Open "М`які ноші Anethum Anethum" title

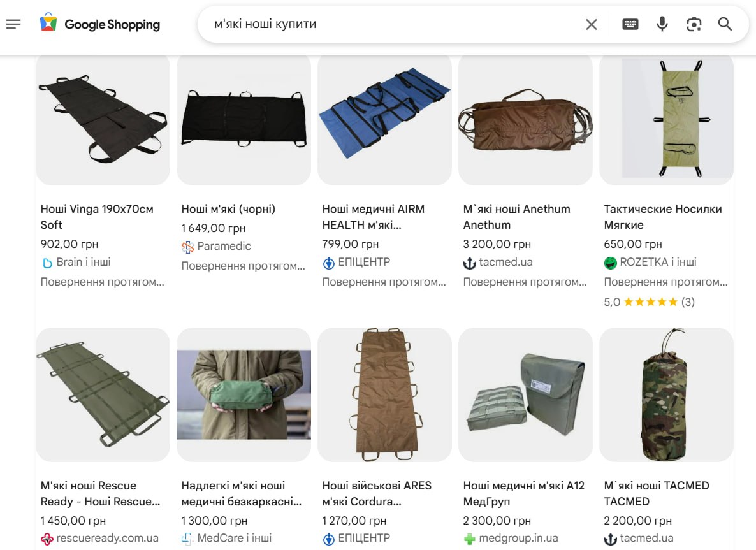(x=516, y=217)
